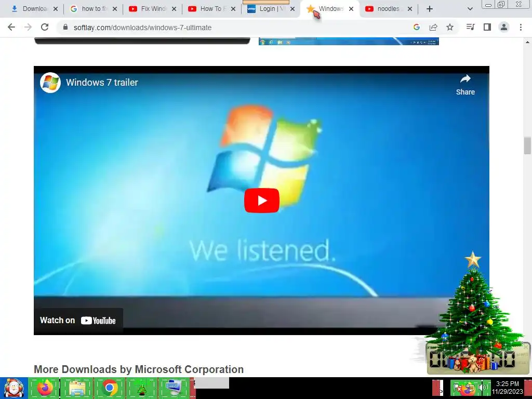532x399 pixels.
Task: Share the Windows 7 trailer video
Action: pos(465,85)
